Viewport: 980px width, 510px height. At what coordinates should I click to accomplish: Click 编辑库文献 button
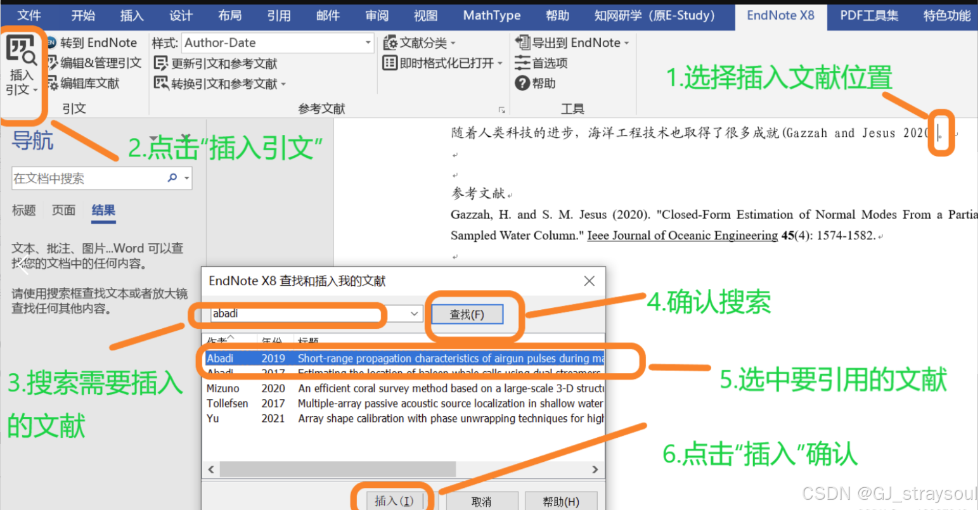(x=84, y=84)
